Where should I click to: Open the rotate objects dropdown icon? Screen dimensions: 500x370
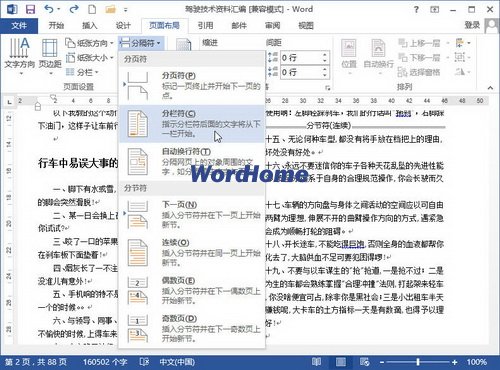click(463, 72)
